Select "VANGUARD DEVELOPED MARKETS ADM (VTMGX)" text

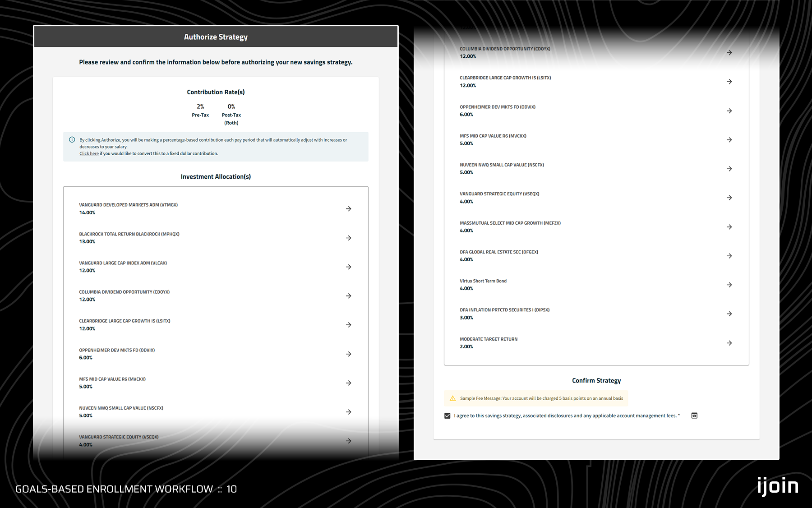[x=129, y=205]
